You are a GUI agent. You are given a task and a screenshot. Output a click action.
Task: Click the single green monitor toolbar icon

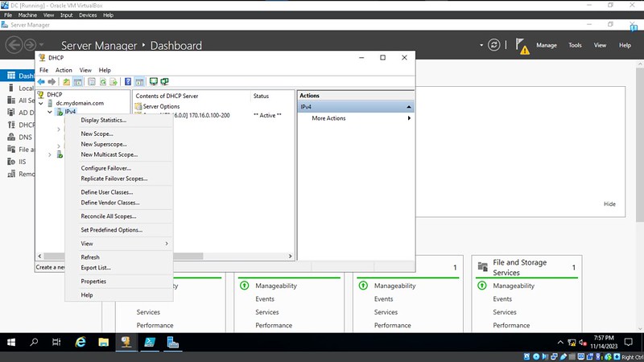click(154, 82)
